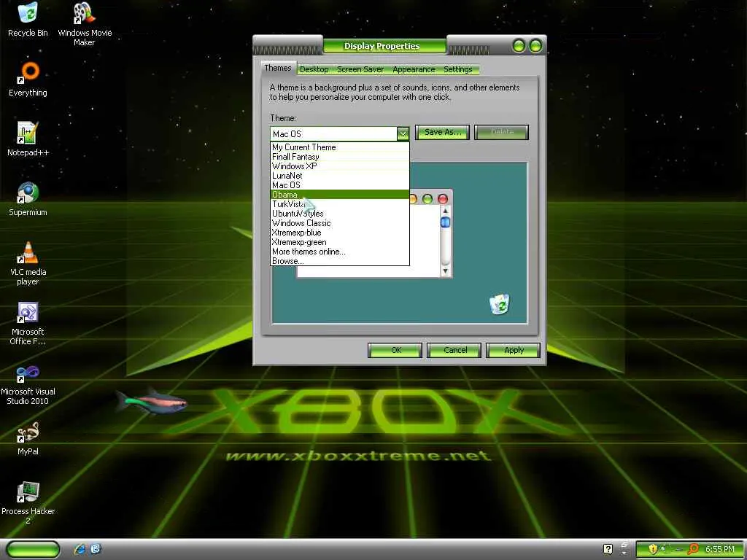This screenshot has height=560, width=747.
Task: Select Mac OS in theme list
Action: pos(340,185)
